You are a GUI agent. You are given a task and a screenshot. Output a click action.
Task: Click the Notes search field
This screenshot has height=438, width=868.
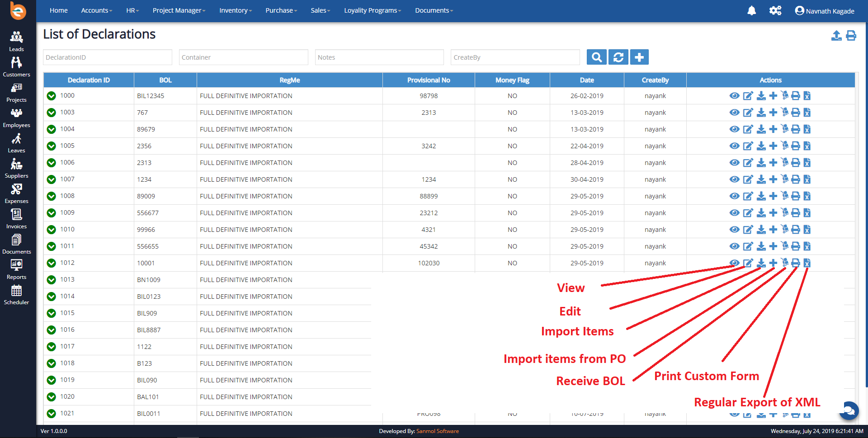pos(379,57)
